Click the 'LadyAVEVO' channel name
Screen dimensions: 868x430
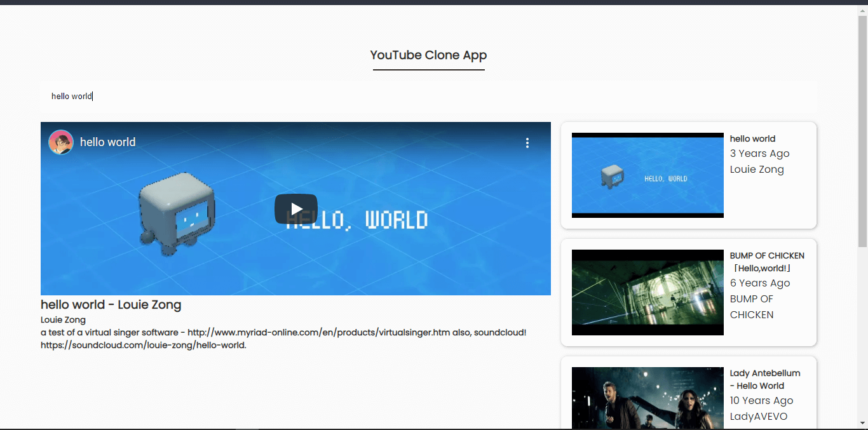[x=759, y=417]
